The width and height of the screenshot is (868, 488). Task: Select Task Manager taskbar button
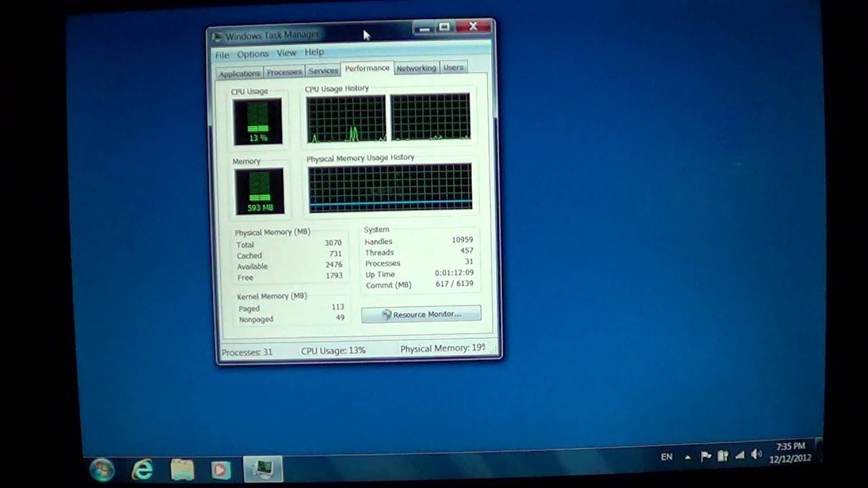[262, 468]
